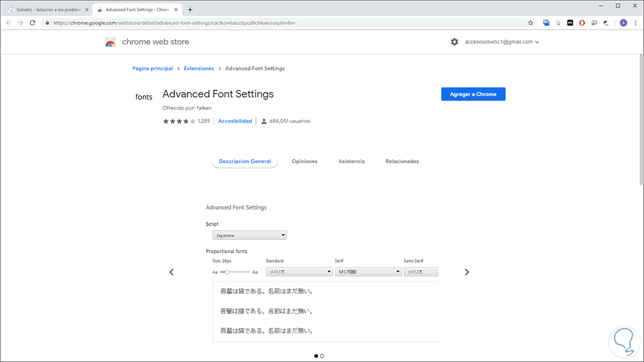Click the address bar URL

[174, 23]
